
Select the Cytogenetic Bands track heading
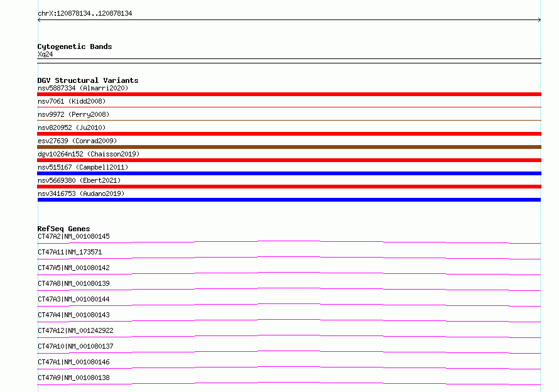[x=75, y=46]
